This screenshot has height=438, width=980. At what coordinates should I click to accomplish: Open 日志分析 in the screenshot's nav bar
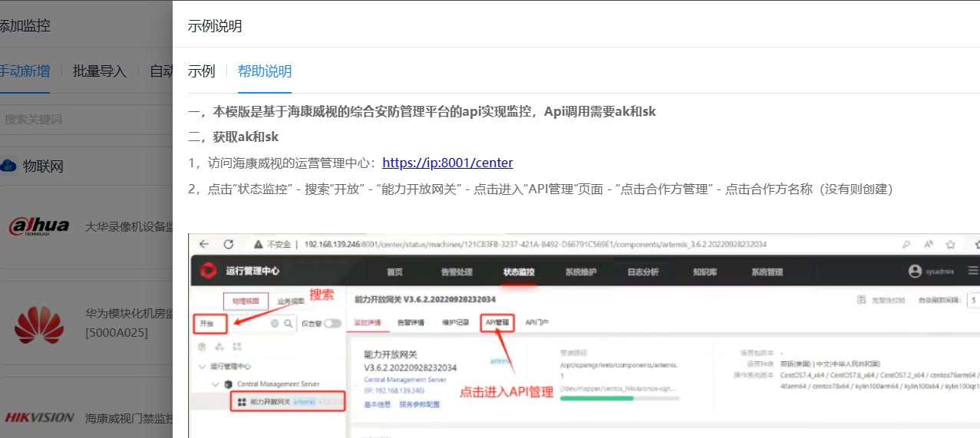[643, 272]
